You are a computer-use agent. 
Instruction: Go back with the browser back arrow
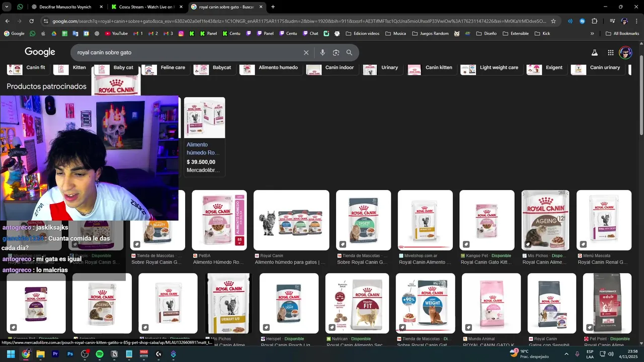coord(7,21)
